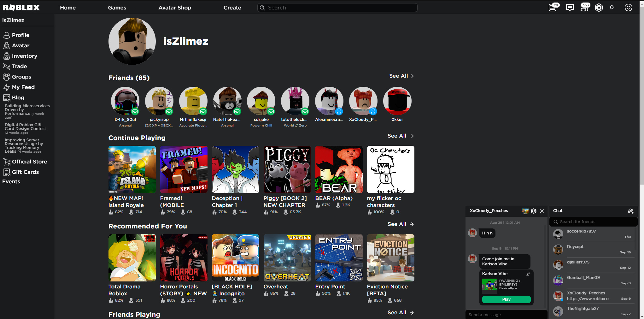Go to Avatar in the sidebar
The width and height of the screenshot is (644, 319).
[x=16, y=45]
